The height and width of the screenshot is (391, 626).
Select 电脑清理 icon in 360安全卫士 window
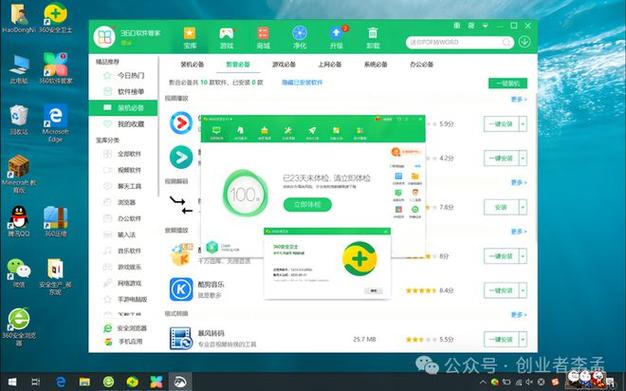(x=264, y=132)
